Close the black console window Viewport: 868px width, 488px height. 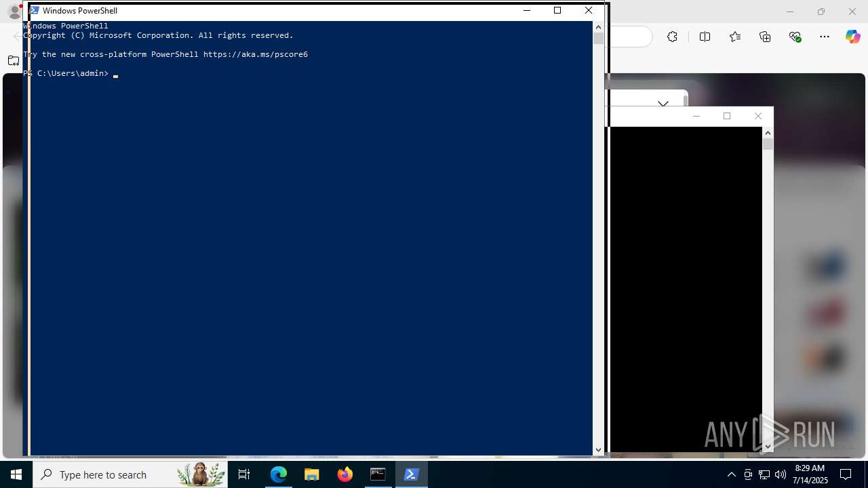click(758, 116)
